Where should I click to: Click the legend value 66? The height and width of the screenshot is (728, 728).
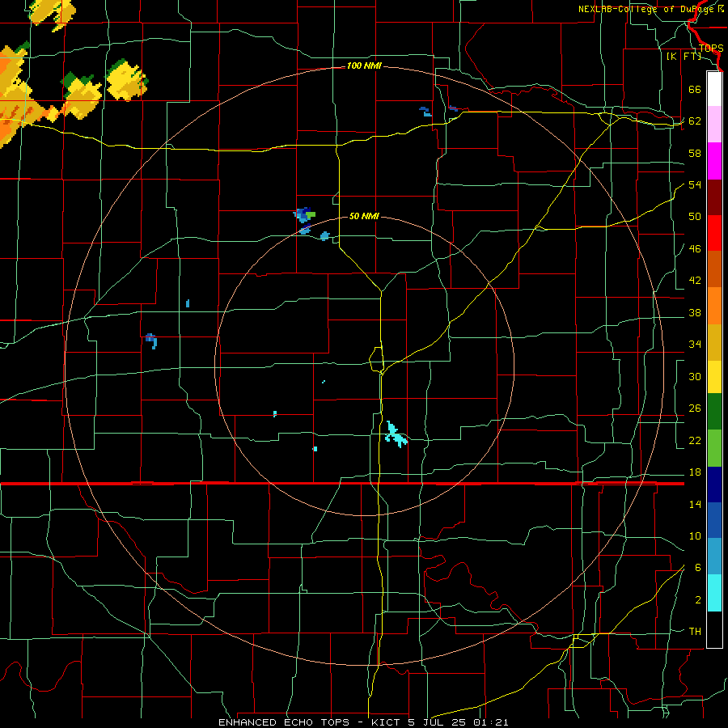tap(695, 89)
